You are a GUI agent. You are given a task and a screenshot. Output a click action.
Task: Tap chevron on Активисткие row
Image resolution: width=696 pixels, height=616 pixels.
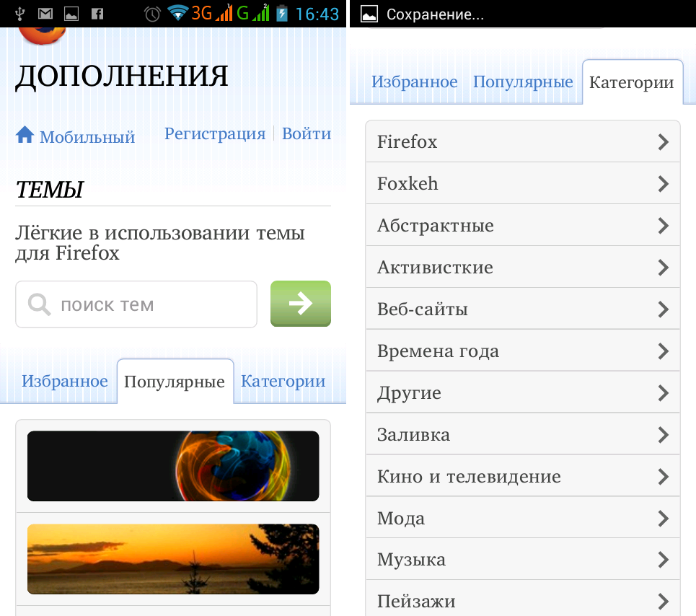663,268
